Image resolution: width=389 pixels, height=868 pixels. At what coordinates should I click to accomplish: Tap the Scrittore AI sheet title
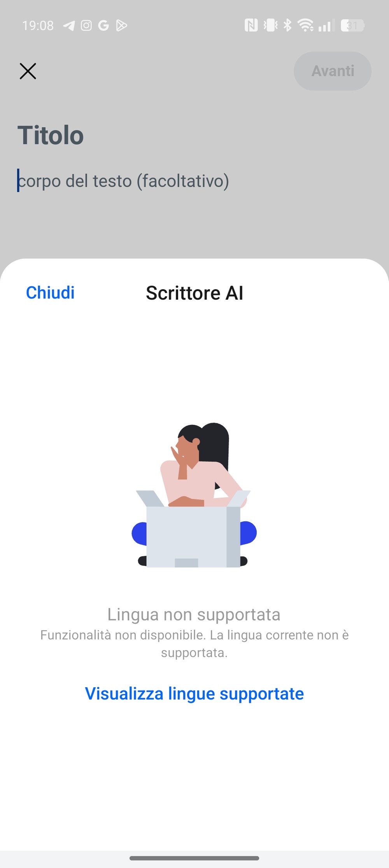point(194,293)
